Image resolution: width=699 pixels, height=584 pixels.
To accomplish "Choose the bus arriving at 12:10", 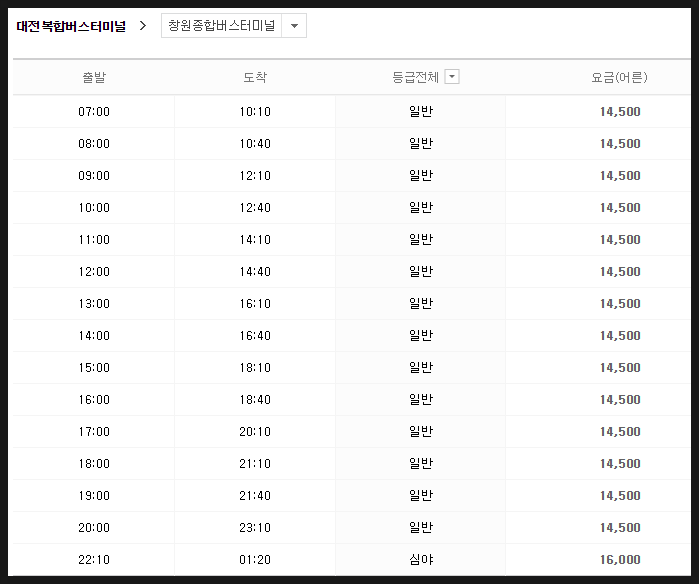I will pos(352,176).
